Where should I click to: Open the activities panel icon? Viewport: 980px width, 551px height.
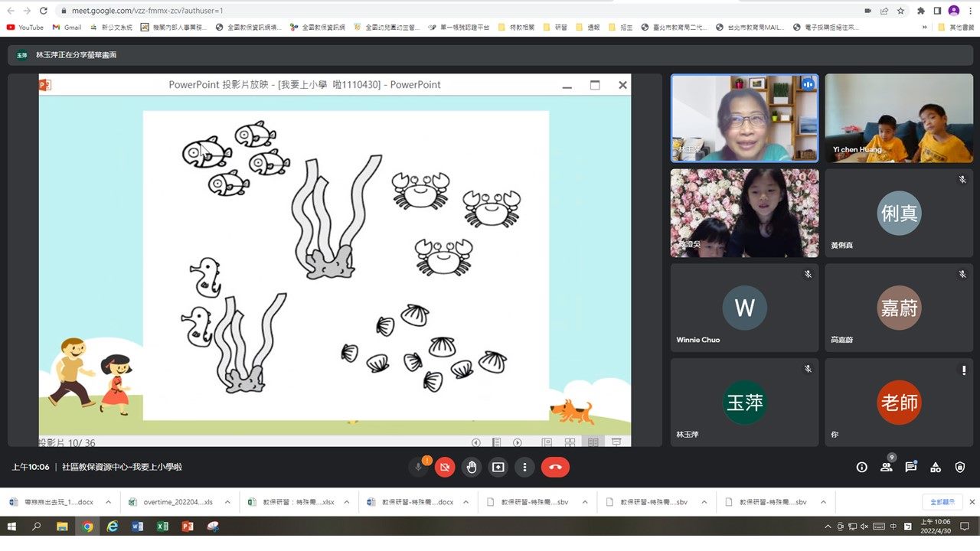pos(935,467)
